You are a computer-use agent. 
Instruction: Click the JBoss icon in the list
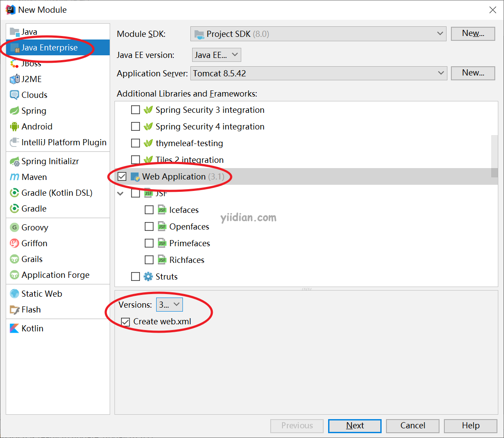14,63
